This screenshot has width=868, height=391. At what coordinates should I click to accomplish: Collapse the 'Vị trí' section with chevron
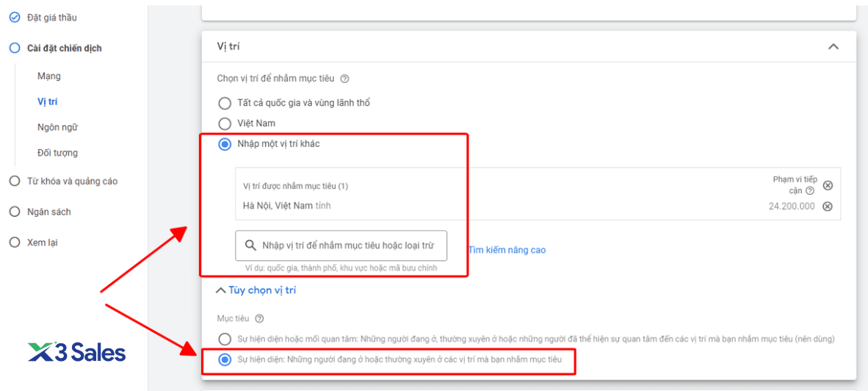point(833,47)
